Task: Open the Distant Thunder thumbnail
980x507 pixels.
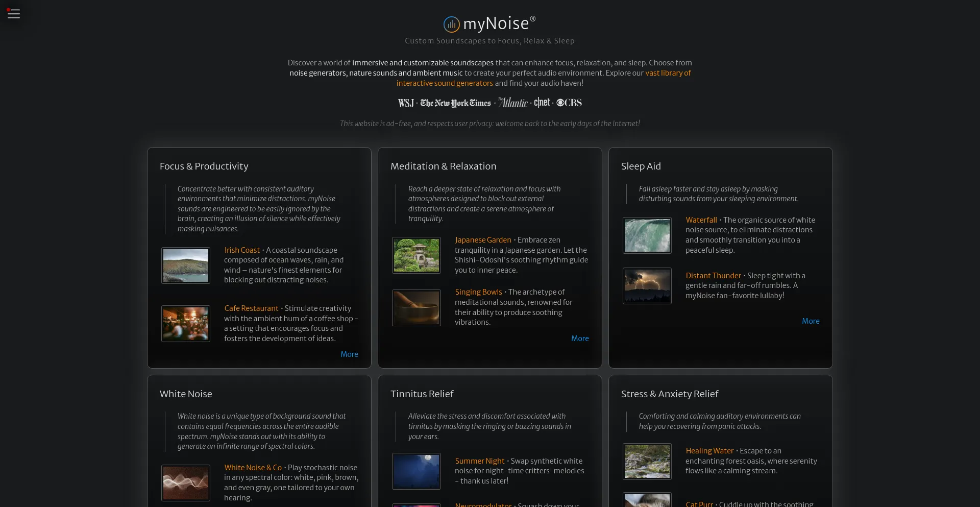Action: [647, 286]
